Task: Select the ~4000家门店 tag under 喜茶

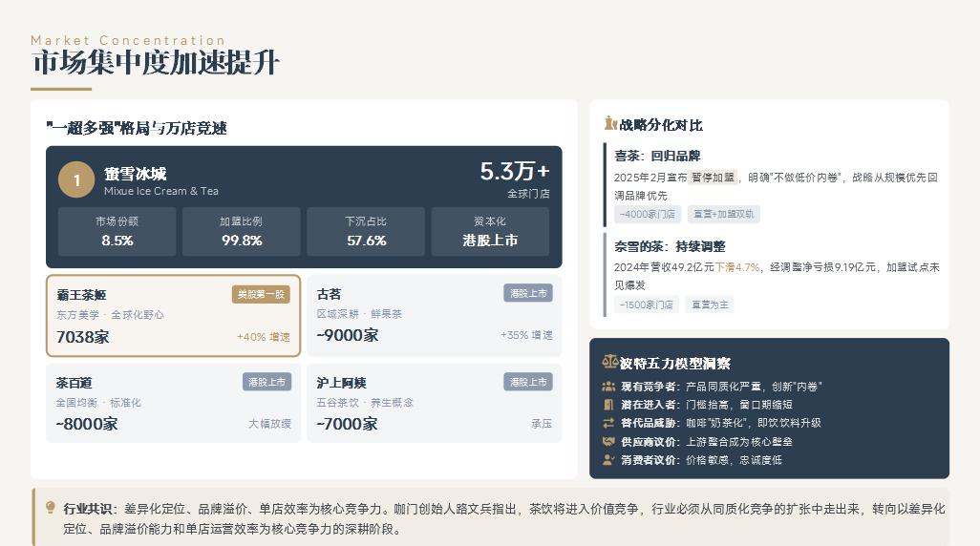Action: tap(648, 214)
